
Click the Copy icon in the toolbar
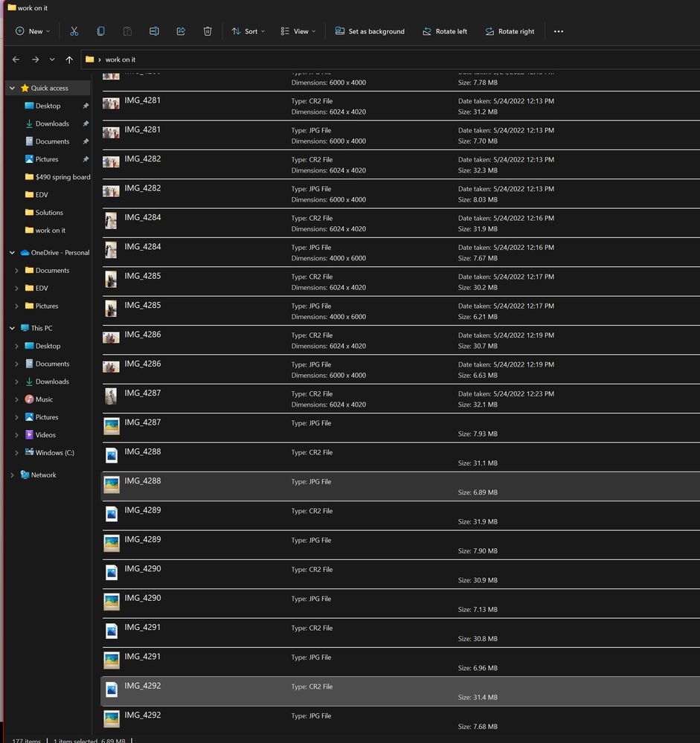pyautogui.click(x=100, y=31)
